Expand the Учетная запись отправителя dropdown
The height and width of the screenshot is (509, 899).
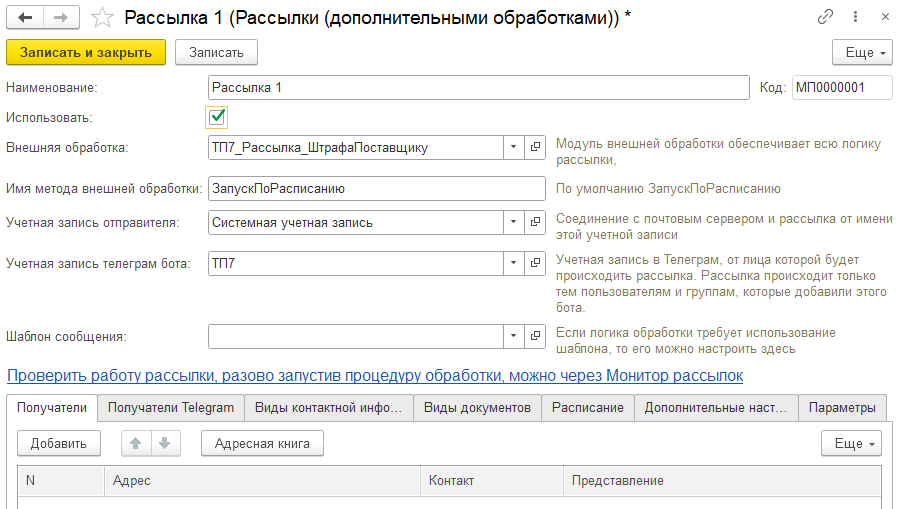click(x=512, y=223)
